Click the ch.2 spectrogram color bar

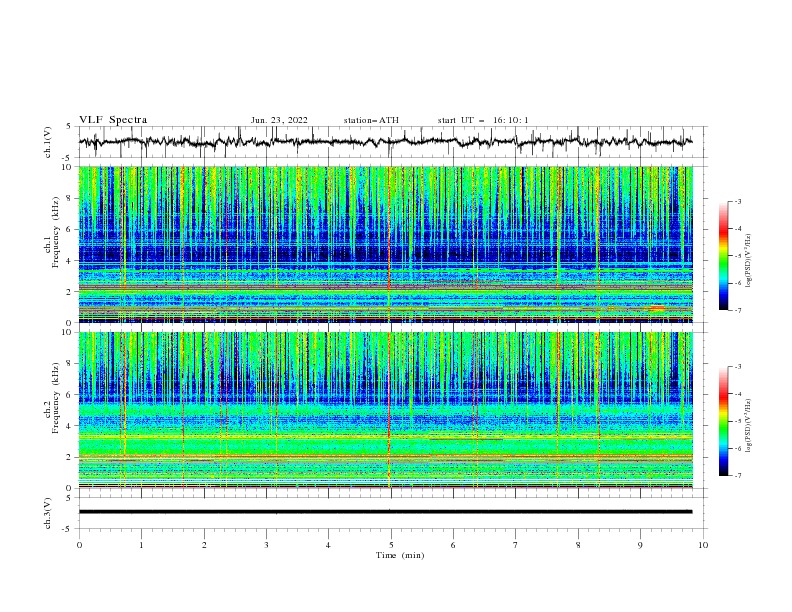723,421
